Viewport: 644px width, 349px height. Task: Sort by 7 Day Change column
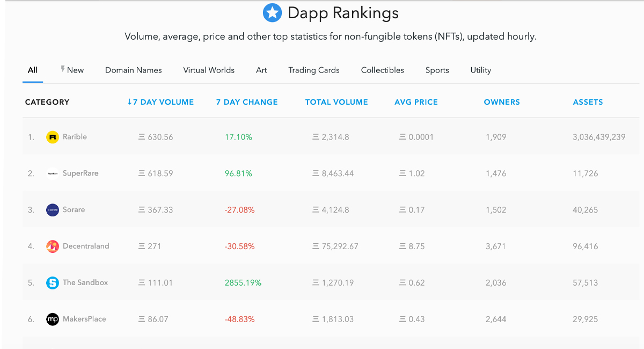(x=247, y=102)
